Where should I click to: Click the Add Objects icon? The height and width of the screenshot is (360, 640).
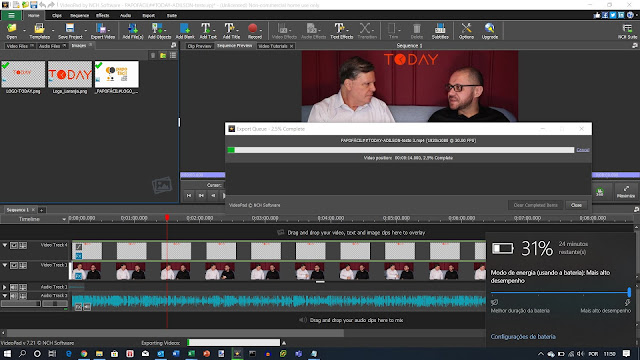pyautogui.click(x=156, y=28)
